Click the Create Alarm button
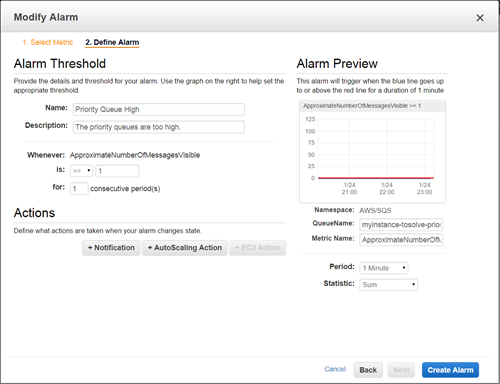The width and height of the screenshot is (500, 384). (x=450, y=370)
